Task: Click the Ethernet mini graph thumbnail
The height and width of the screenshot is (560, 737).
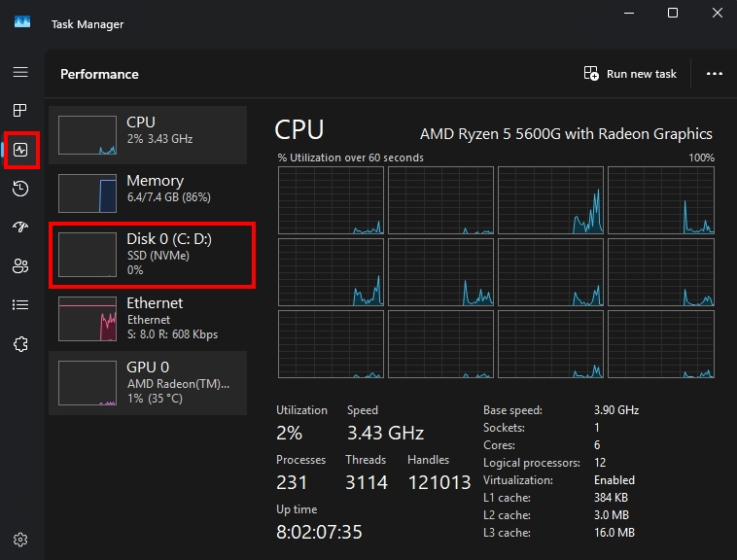Action: click(88, 319)
